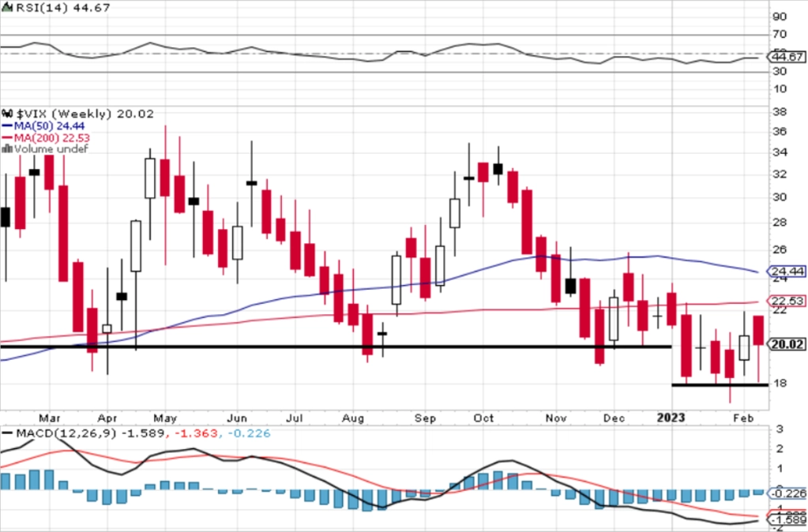This screenshot has width=808, height=532.
Task: Select the 22.53 red price tag on axis
Action: (786, 301)
